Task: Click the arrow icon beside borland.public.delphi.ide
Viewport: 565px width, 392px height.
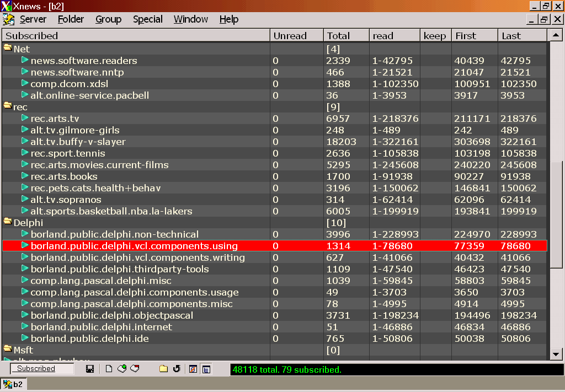Action: pos(25,338)
